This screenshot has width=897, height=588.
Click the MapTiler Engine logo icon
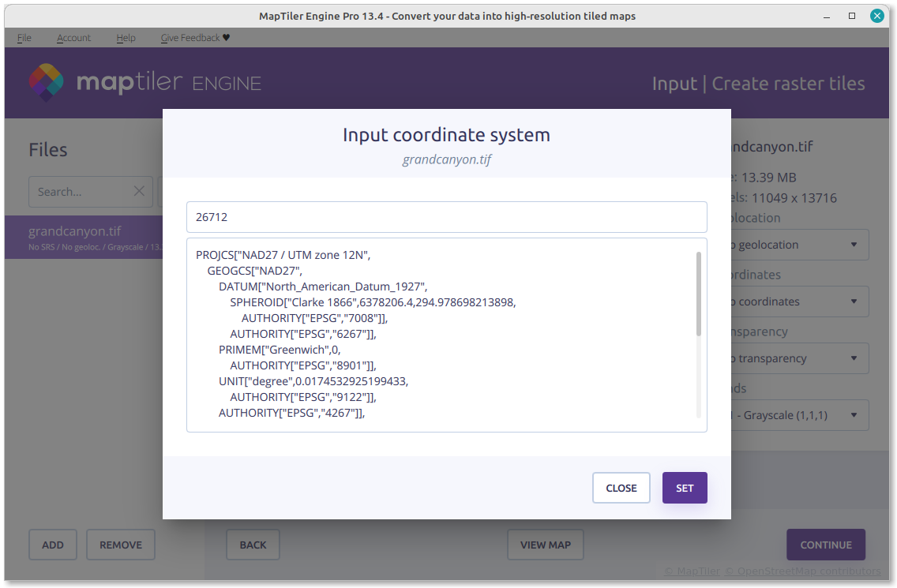(x=47, y=83)
